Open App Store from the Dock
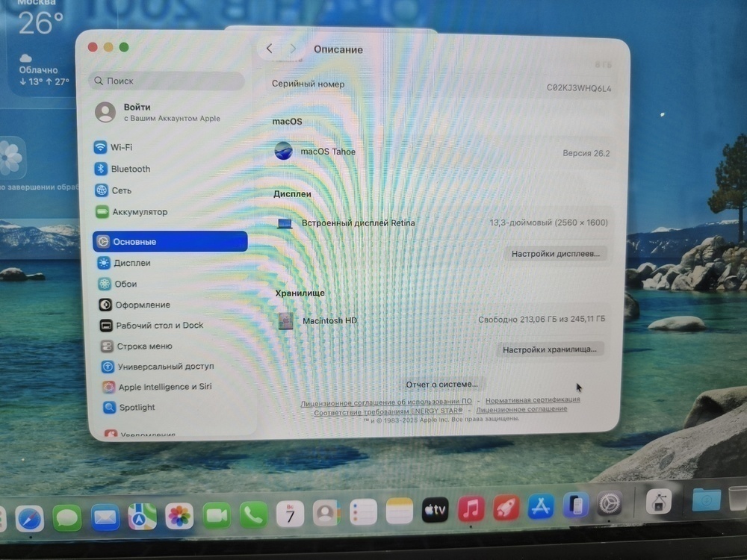The height and width of the screenshot is (560, 747). click(x=541, y=506)
